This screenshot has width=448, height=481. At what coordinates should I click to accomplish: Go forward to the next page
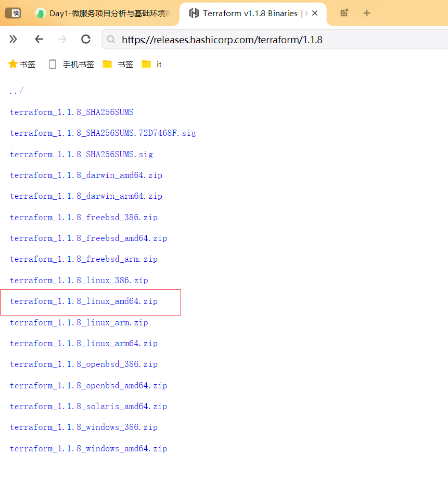(62, 39)
